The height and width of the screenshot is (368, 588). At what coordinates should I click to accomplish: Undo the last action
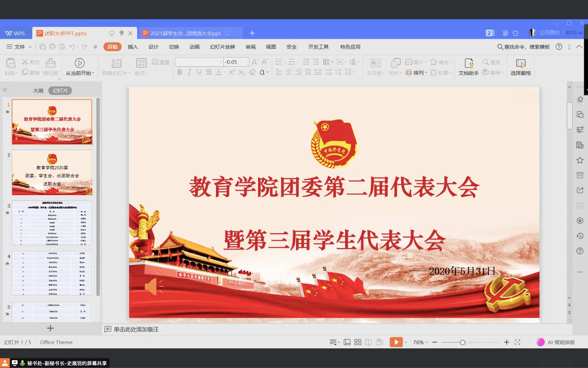click(x=72, y=47)
